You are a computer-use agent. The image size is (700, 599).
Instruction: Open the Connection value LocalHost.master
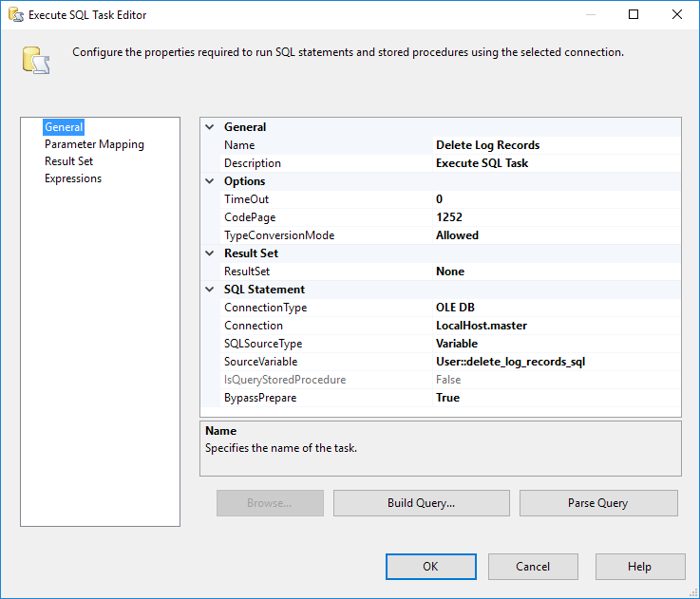click(557, 326)
